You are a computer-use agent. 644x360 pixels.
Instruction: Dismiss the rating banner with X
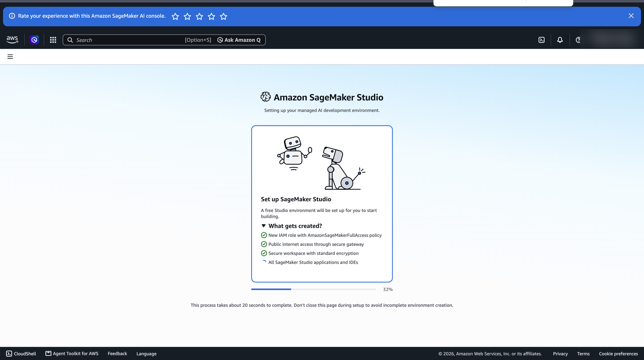(631, 16)
